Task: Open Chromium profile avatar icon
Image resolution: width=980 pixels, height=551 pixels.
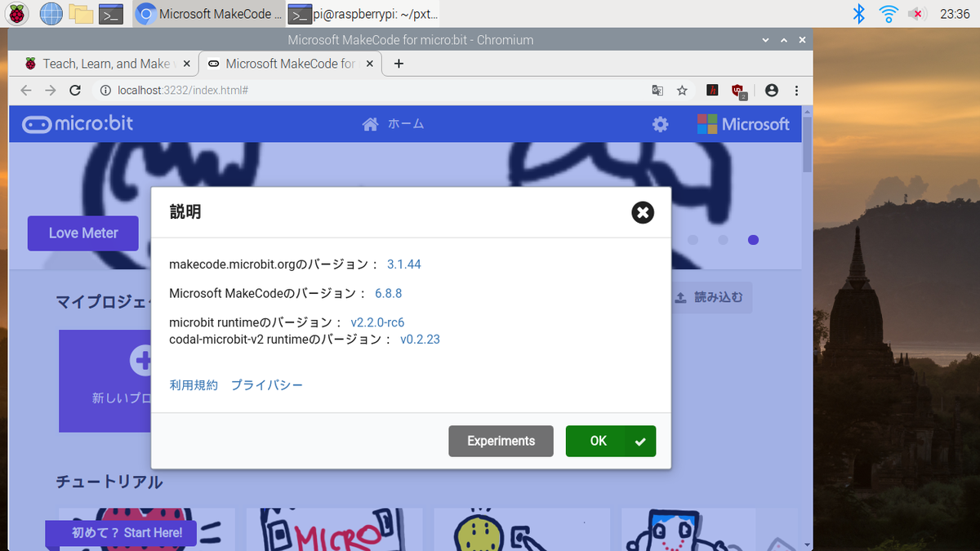Action: (772, 91)
